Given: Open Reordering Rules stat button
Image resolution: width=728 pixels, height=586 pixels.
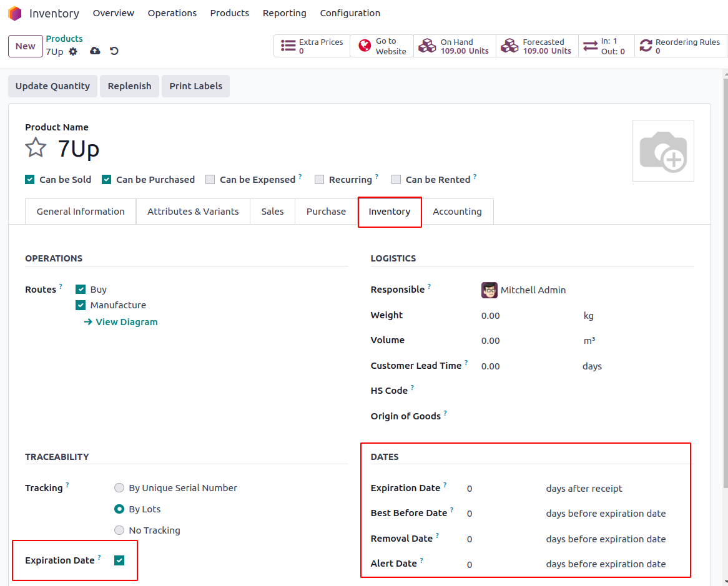Looking at the screenshot, I should click(x=681, y=46).
